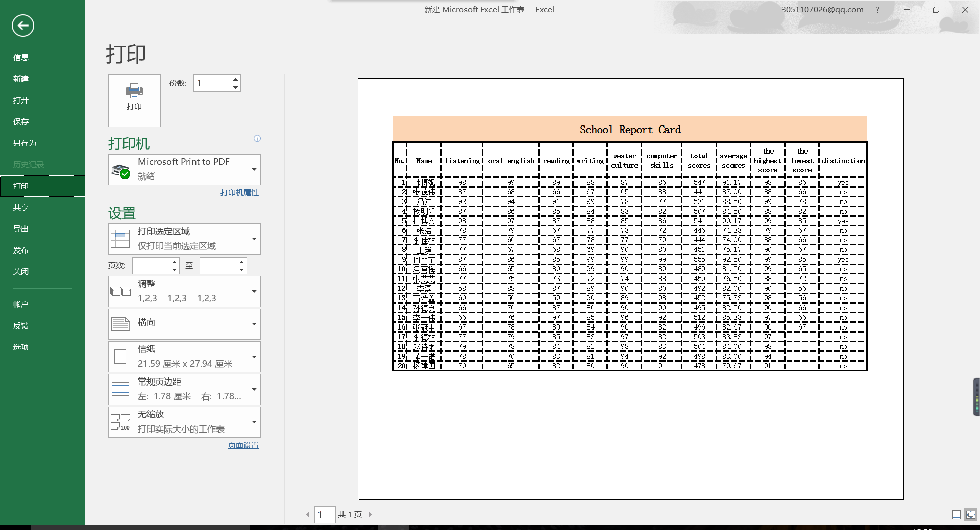Screen dimensions: 980x530
Task: Click the current page number field
Action: click(325, 514)
